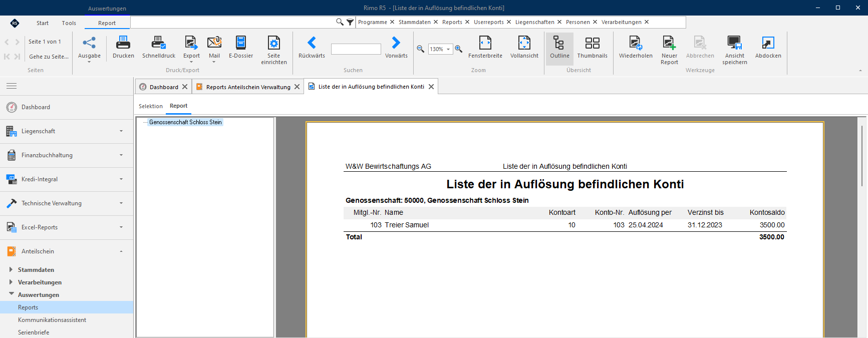Click the Drucken printer icon
This screenshot has height=338, width=868.
[123, 43]
